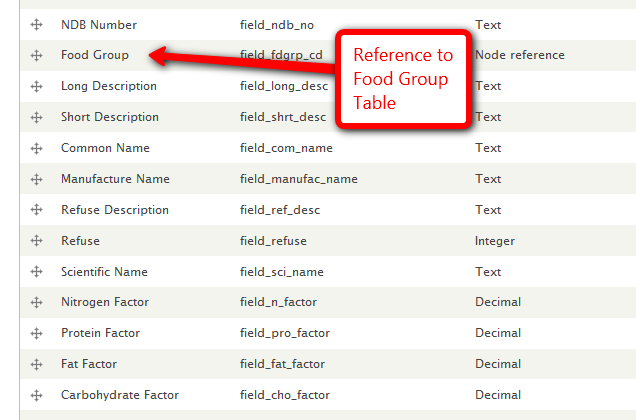The image size is (636, 420).
Task: Click the Common Name row move handle
Action: (37, 148)
